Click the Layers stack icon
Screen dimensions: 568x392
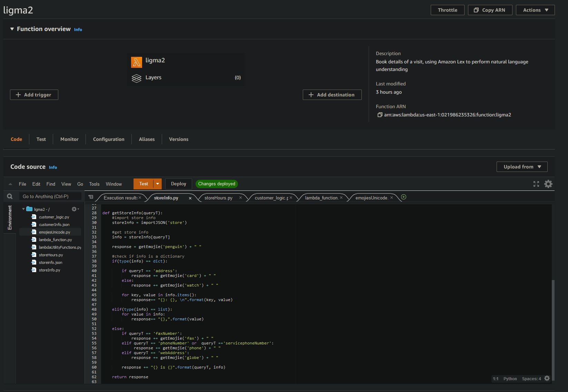tap(137, 79)
